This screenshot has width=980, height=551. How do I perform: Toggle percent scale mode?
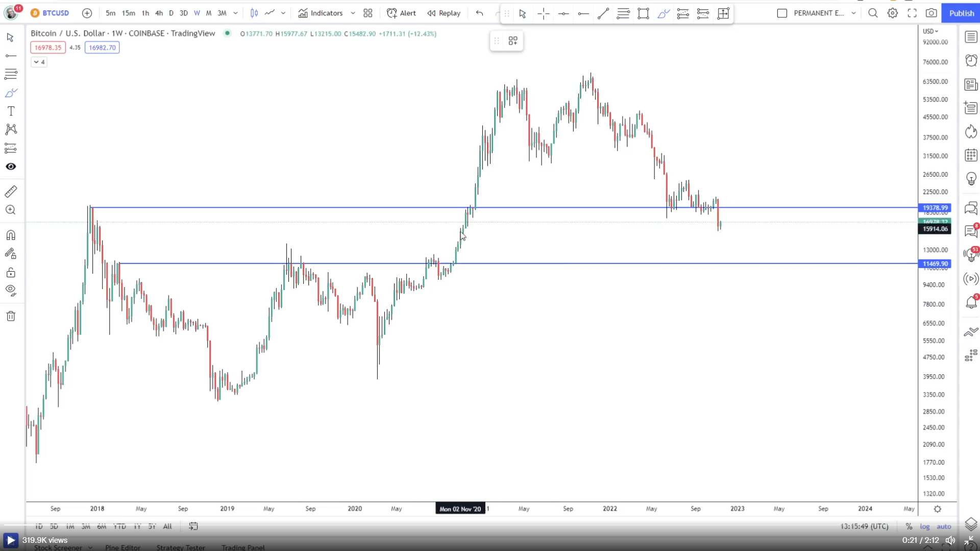(x=909, y=526)
